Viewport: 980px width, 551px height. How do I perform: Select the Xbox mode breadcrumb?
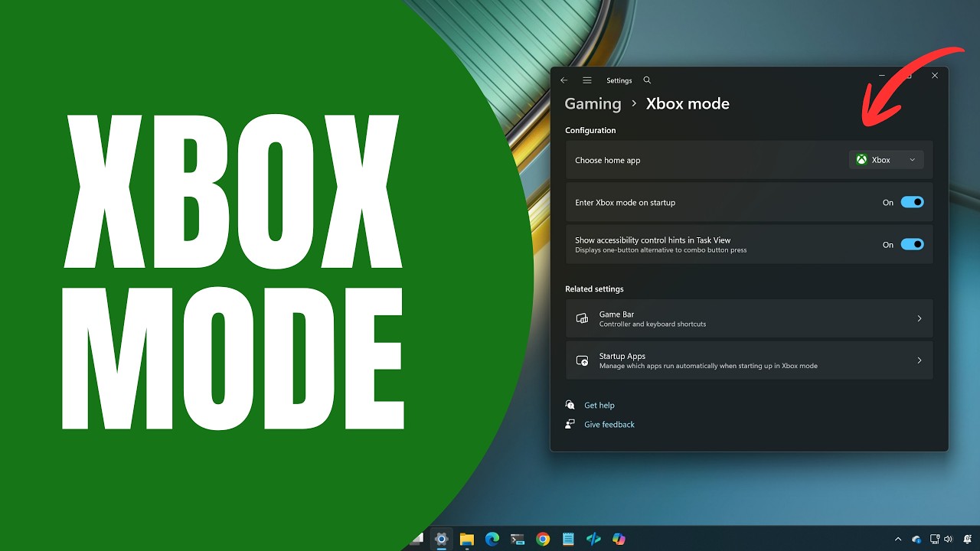tap(687, 103)
